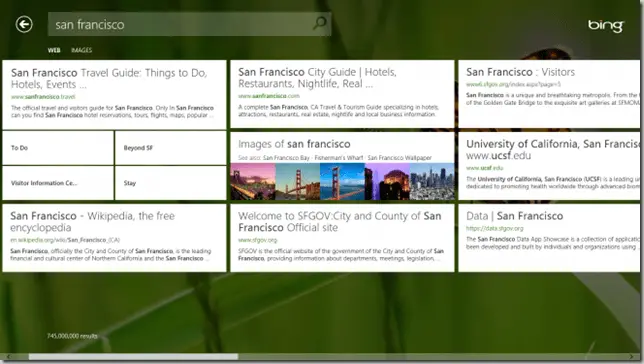Go back with the circled arrow button
Image resolution: width=644 pixels, height=364 pixels.
click(x=24, y=24)
